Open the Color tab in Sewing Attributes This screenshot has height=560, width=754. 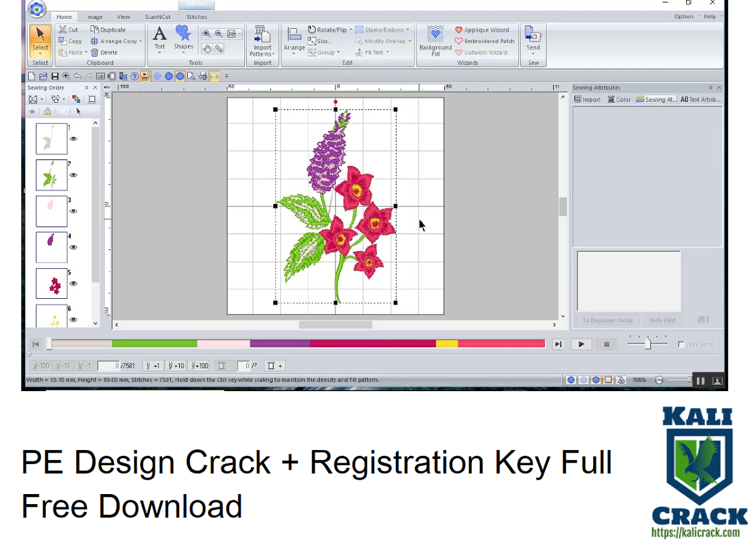620,99
